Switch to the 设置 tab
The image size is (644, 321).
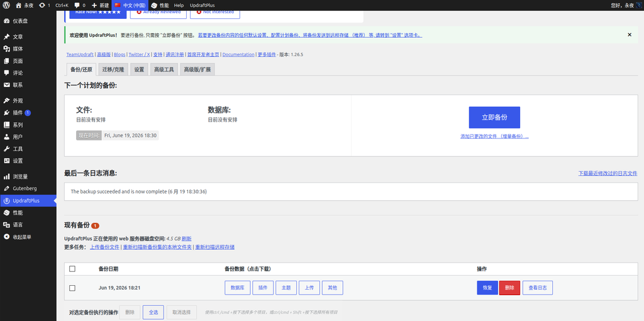click(139, 69)
